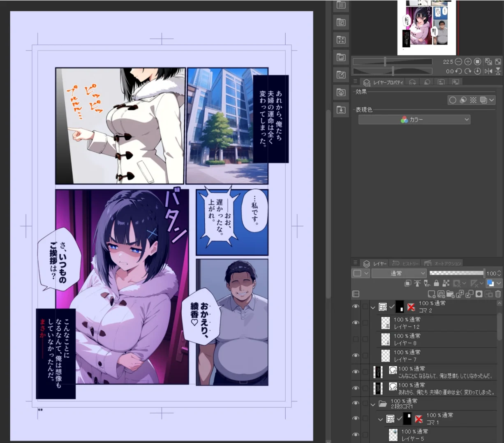Click the set as draft layer icon
Image resolution: width=504 pixels, height=443 pixels.
427,283
